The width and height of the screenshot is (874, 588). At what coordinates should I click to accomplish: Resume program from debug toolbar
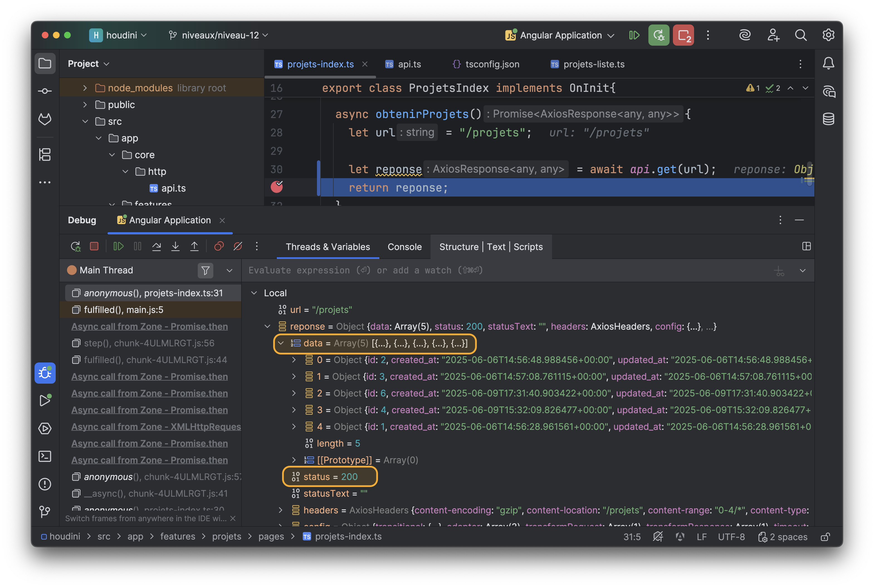pyautogui.click(x=119, y=246)
